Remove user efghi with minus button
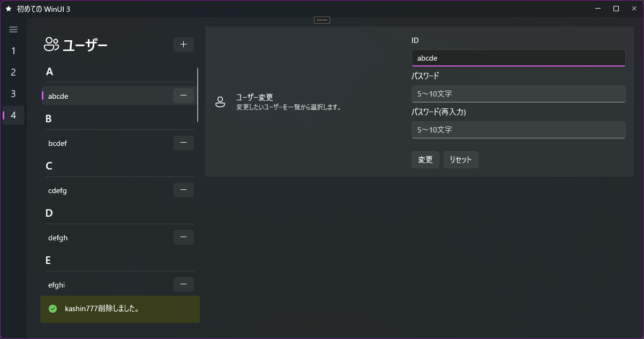 184,284
